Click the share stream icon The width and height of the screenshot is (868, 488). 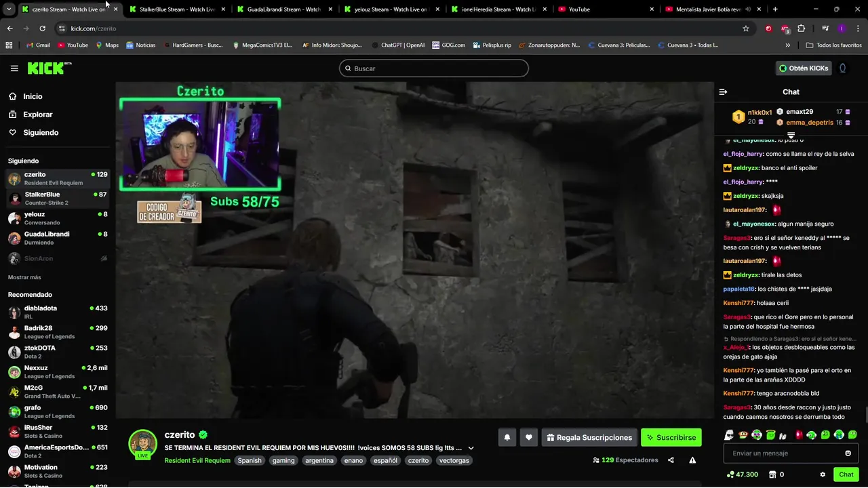[671, 460]
